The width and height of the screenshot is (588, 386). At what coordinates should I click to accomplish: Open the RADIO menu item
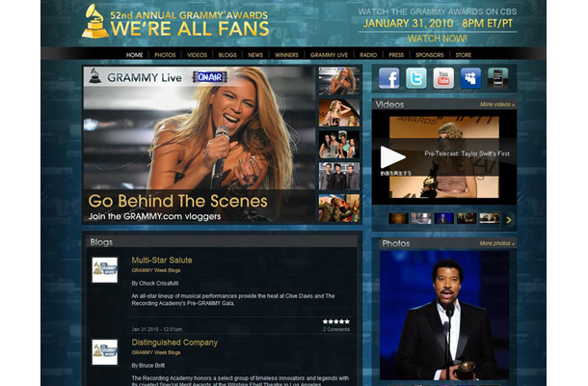368,55
